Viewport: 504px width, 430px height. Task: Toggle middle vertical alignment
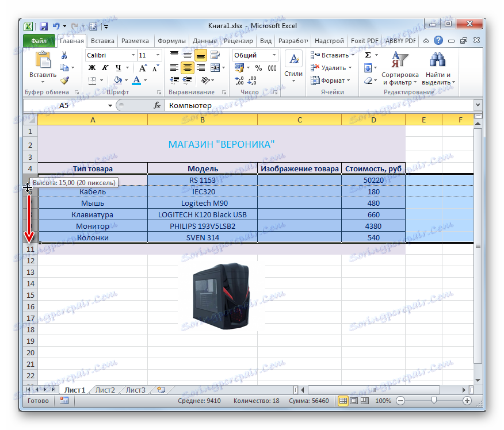coord(188,55)
